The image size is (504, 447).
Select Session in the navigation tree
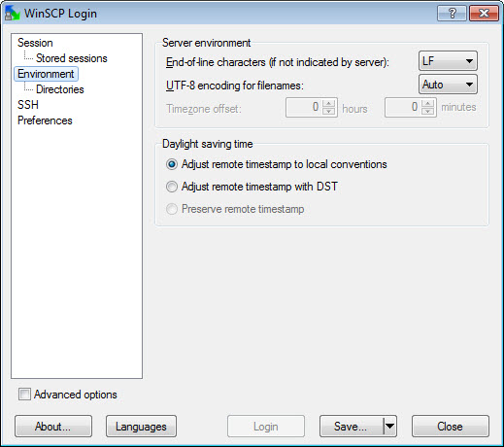(35, 43)
